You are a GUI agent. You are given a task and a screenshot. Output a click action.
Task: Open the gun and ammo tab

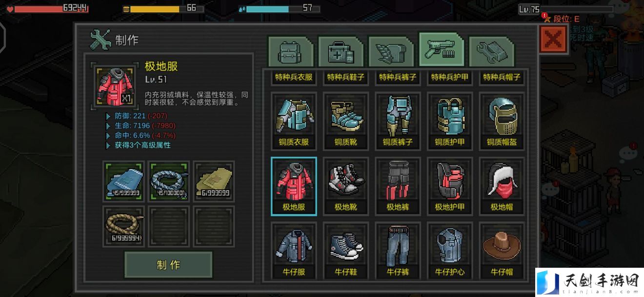coord(441,50)
